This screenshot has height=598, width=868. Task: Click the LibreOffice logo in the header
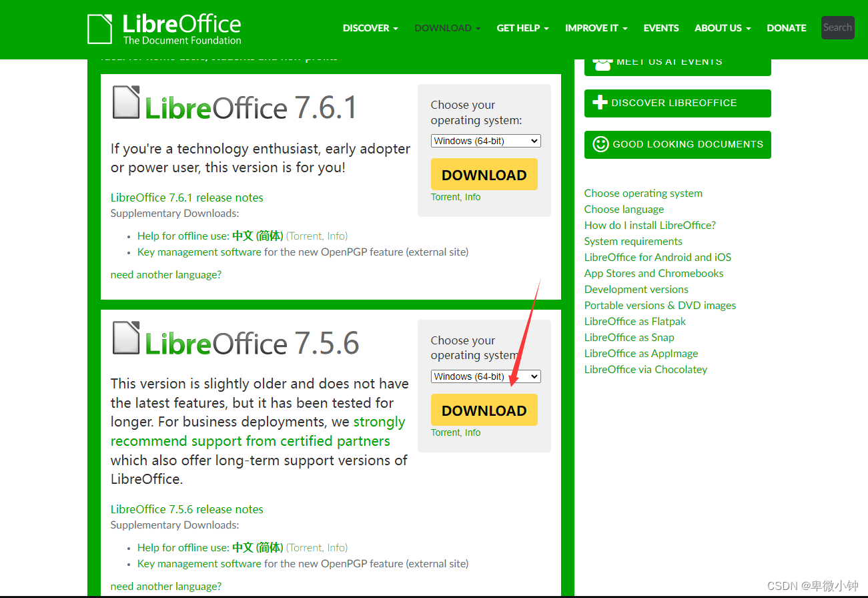[164, 30]
